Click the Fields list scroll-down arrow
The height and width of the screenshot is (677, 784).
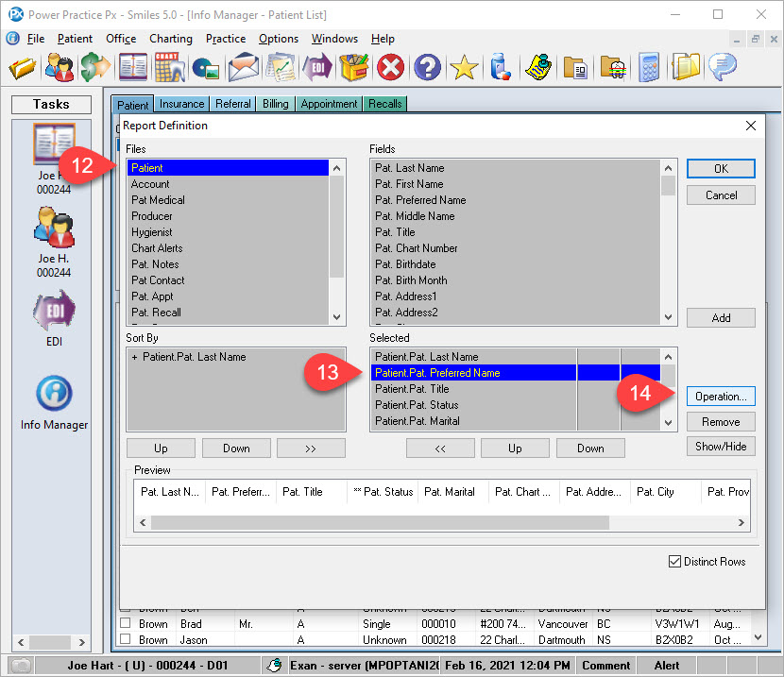(669, 317)
